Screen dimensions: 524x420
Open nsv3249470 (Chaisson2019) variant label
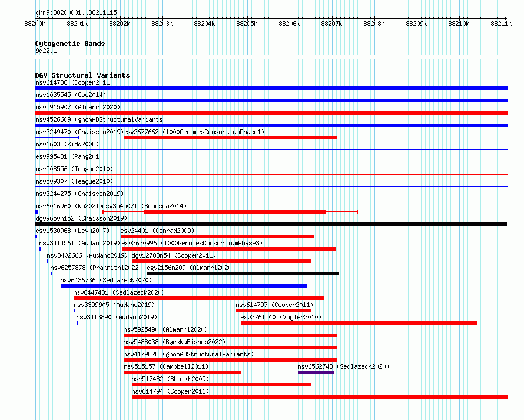pos(79,132)
